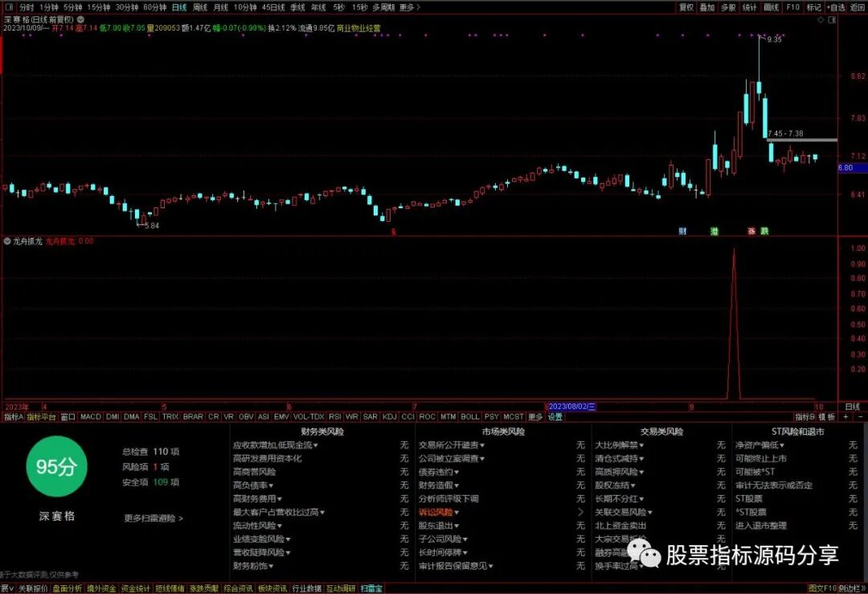
Task: Select 月线 monthly chart
Action: point(220,7)
